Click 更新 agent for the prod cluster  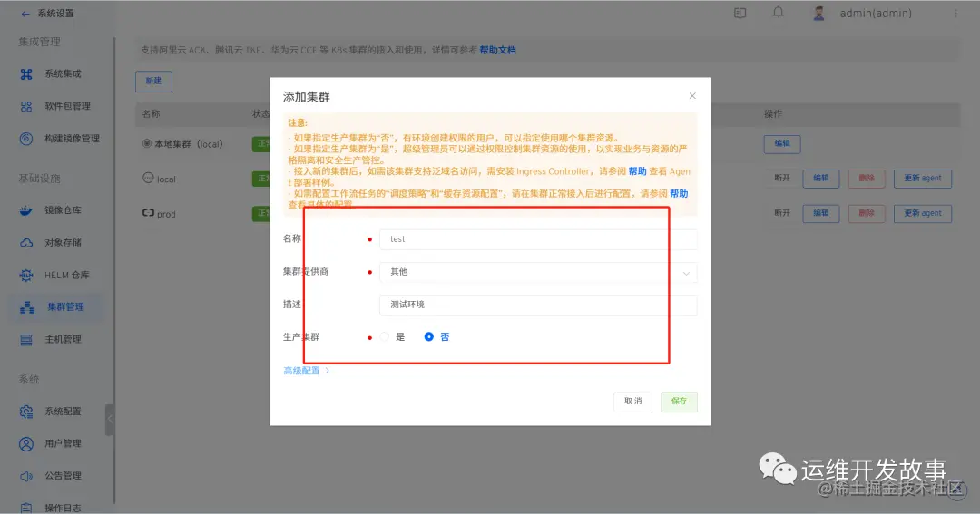click(x=923, y=214)
